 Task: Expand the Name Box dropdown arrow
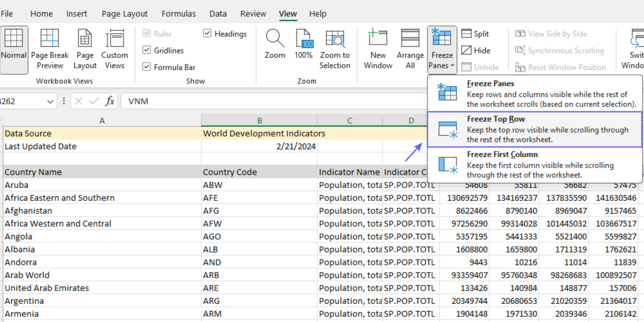click(52, 101)
